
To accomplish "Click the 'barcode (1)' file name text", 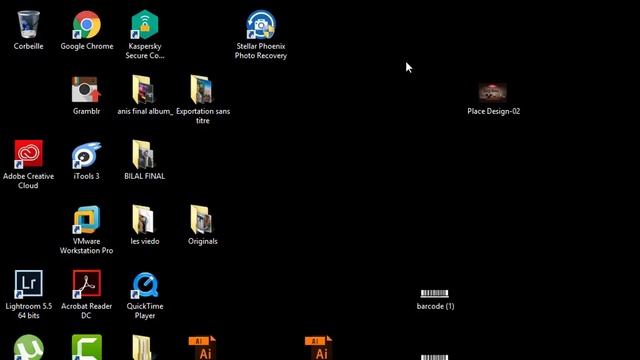I will [435, 306].
